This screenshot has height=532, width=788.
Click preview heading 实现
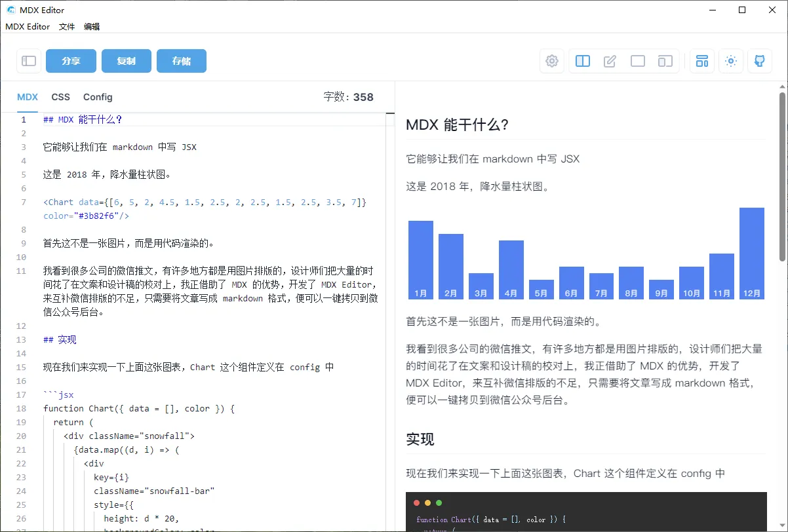[x=420, y=439]
